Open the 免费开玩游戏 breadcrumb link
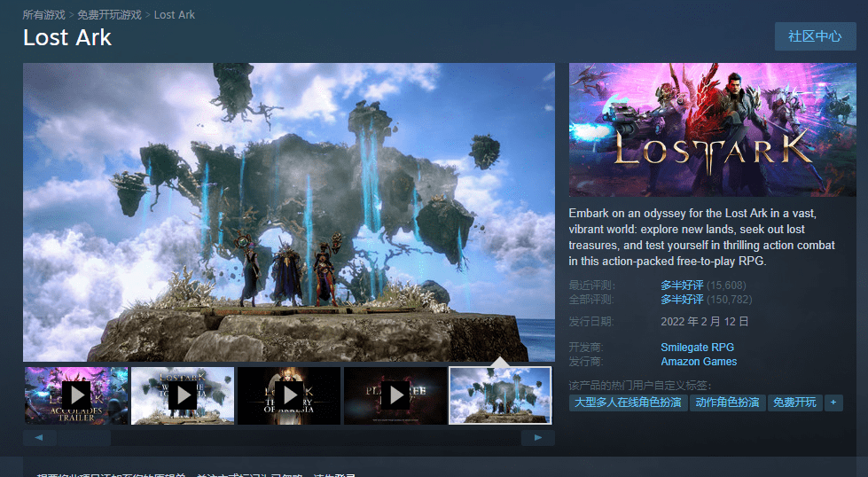Image resolution: width=868 pixels, height=477 pixels. (x=110, y=15)
